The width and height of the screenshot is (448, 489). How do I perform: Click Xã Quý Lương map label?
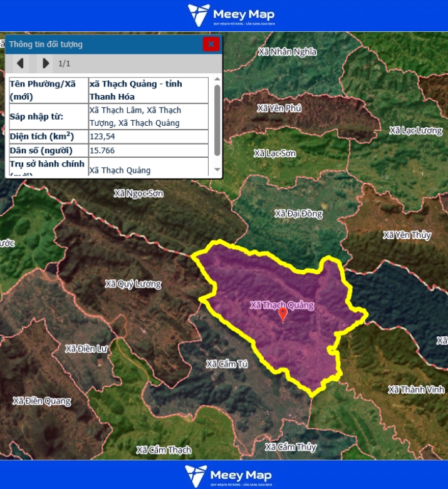pyautogui.click(x=133, y=284)
